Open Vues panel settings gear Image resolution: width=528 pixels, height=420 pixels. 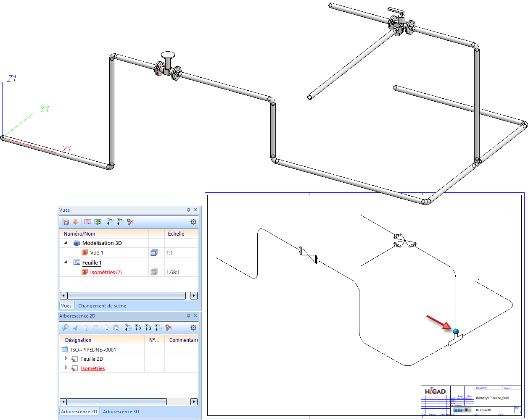tap(193, 222)
